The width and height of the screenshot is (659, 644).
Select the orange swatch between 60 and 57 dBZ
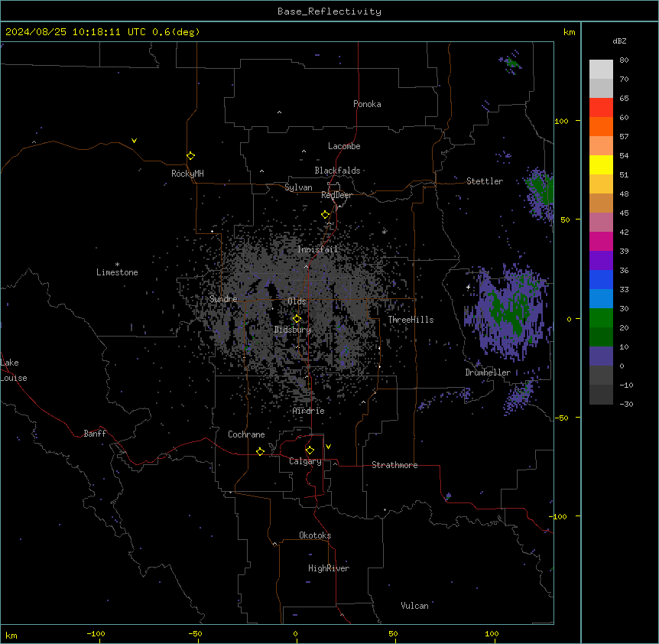[x=601, y=126]
